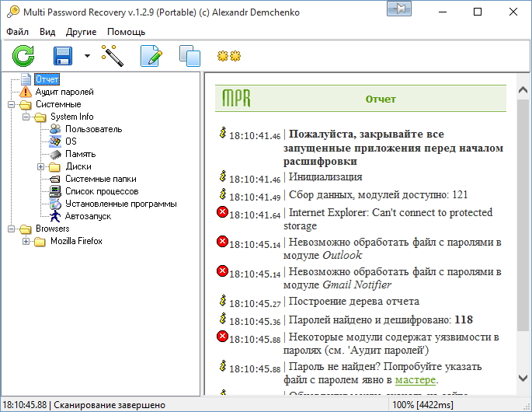Click the blue floppy Save report icon

click(x=63, y=56)
